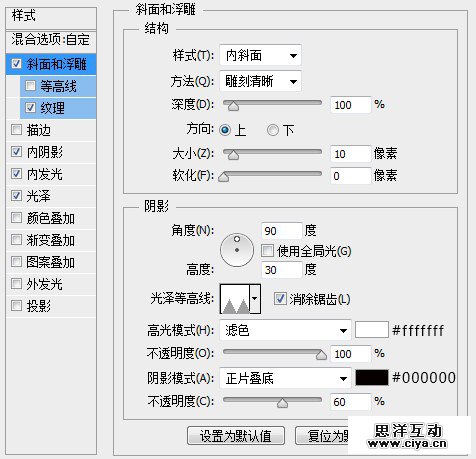This screenshot has height=459, width=476.
Task: Click shadow opacity field 60
Action: (351, 402)
